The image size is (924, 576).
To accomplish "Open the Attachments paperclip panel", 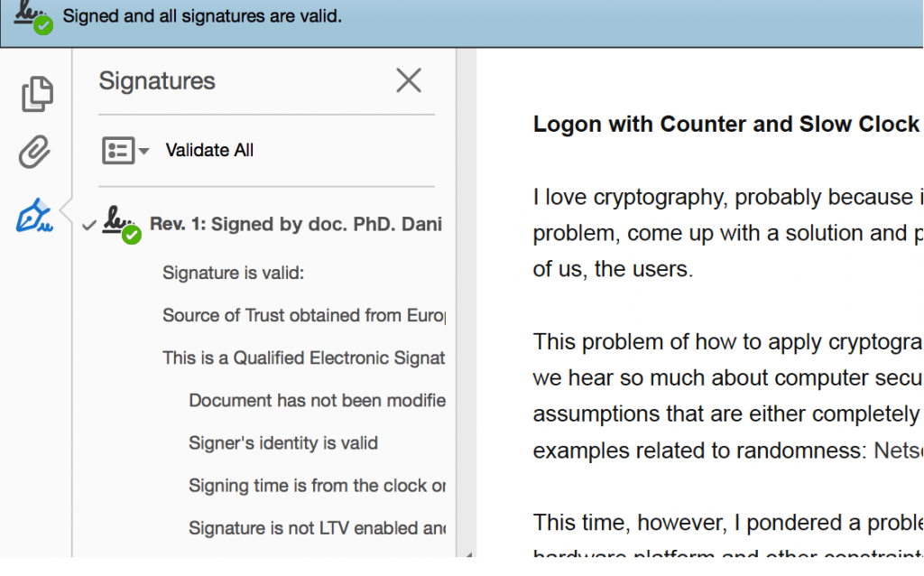I will click(x=36, y=151).
